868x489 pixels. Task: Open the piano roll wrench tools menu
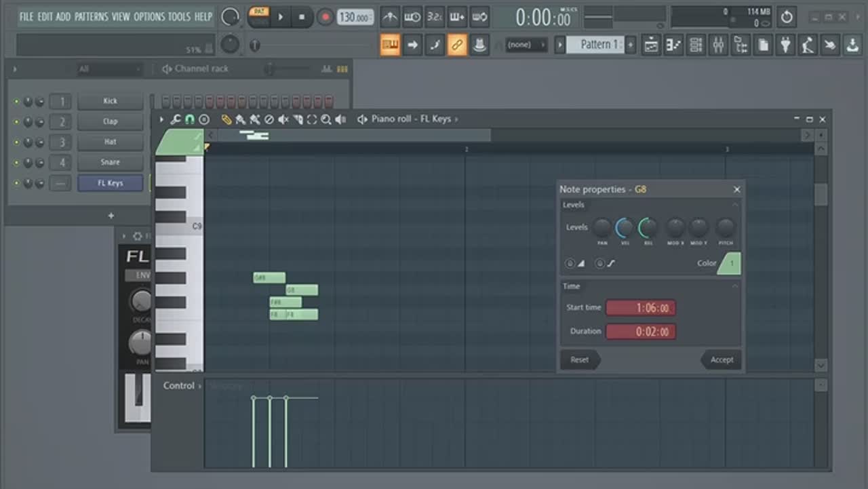point(175,119)
